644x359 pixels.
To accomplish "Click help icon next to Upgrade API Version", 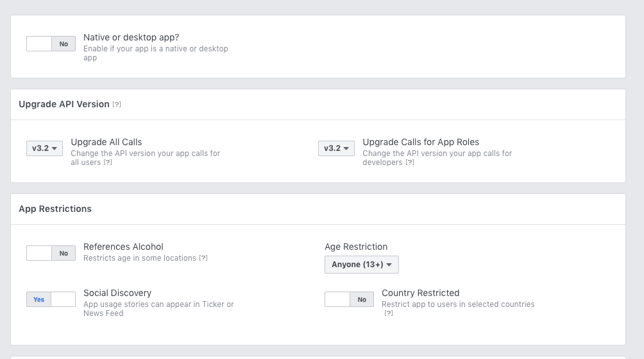I will point(117,104).
